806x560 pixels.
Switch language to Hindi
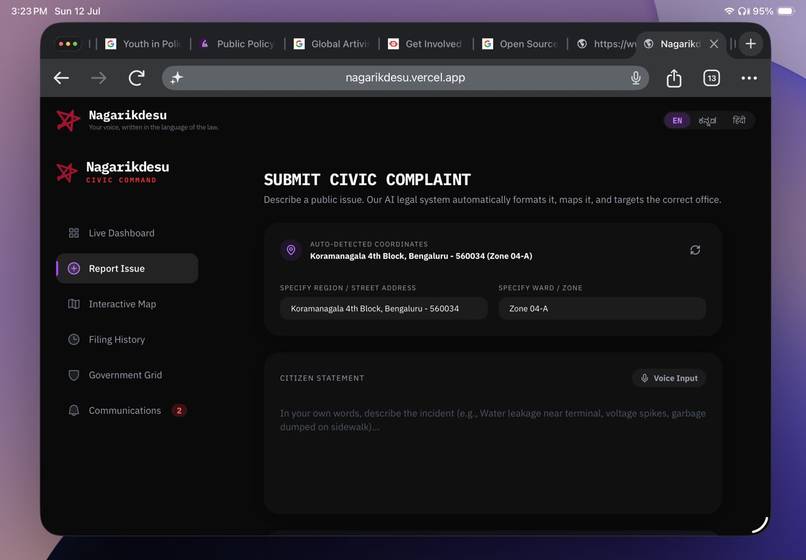[739, 120]
